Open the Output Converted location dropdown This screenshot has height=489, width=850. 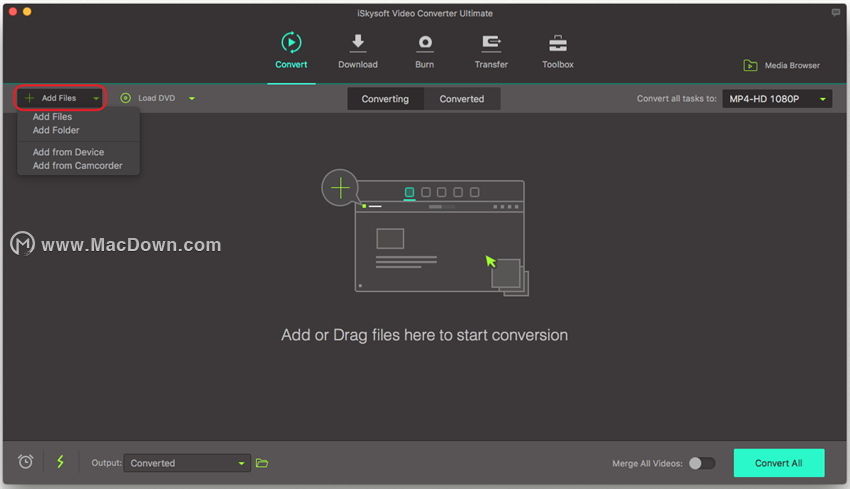pyautogui.click(x=187, y=463)
